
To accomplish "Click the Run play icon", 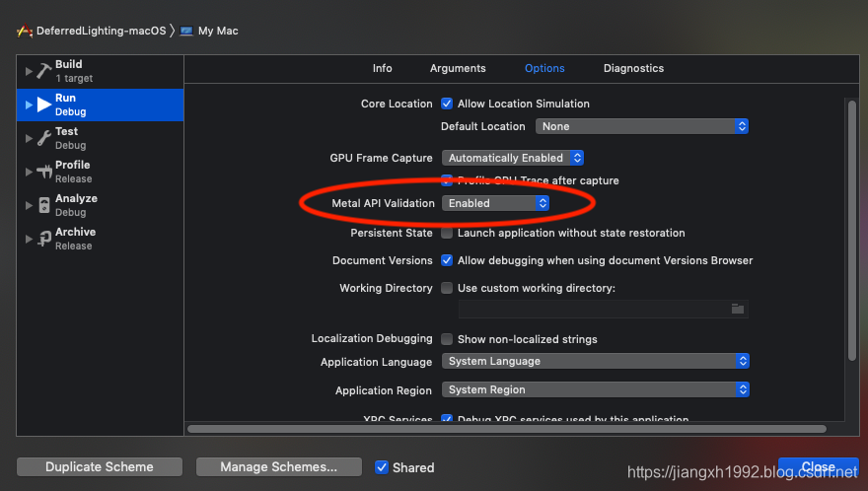I will click(x=44, y=105).
